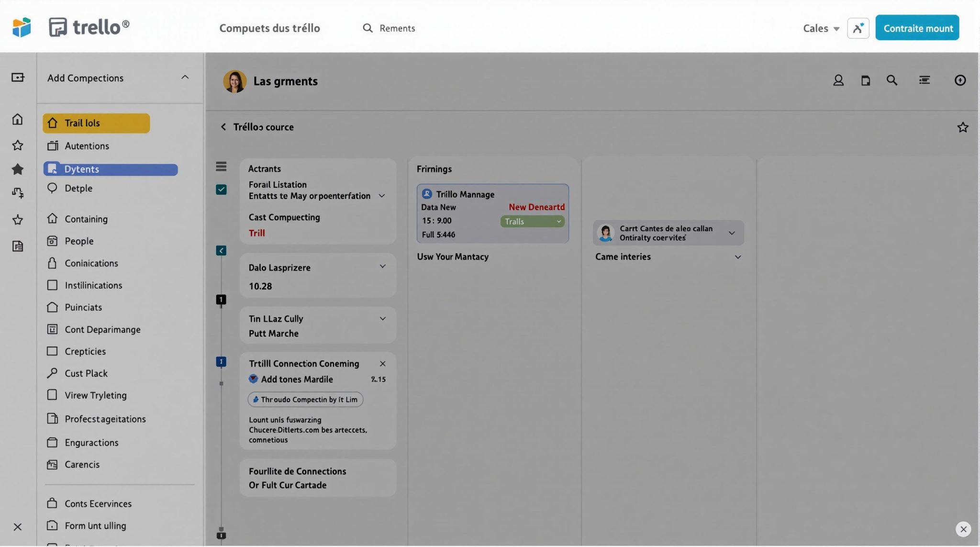Click the hamburger list icon beside Actrants
Viewport: 980px width, 547px height.
click(x=221, y=167)
